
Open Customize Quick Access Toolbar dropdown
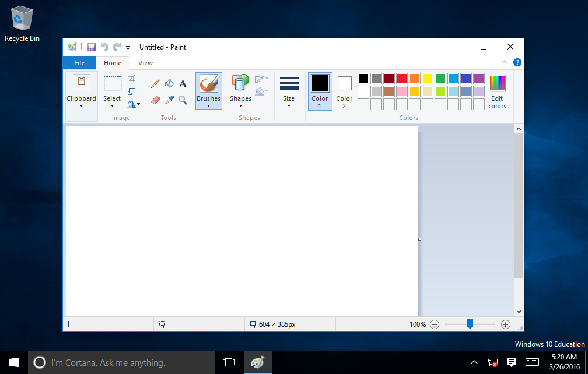tap(128, 48)
